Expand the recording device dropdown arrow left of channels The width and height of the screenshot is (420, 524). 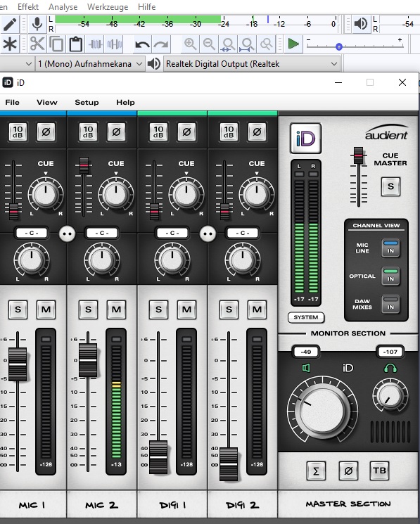(29, 64)
